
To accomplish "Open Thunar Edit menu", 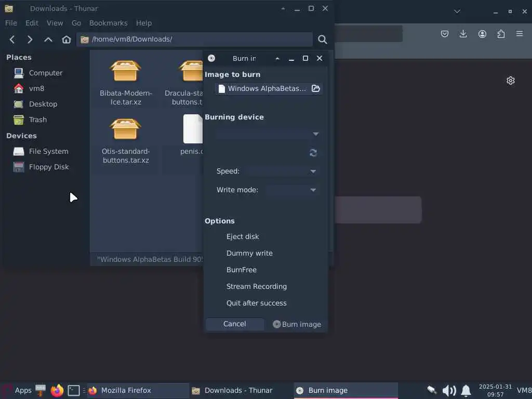I will tap(32, 23).
